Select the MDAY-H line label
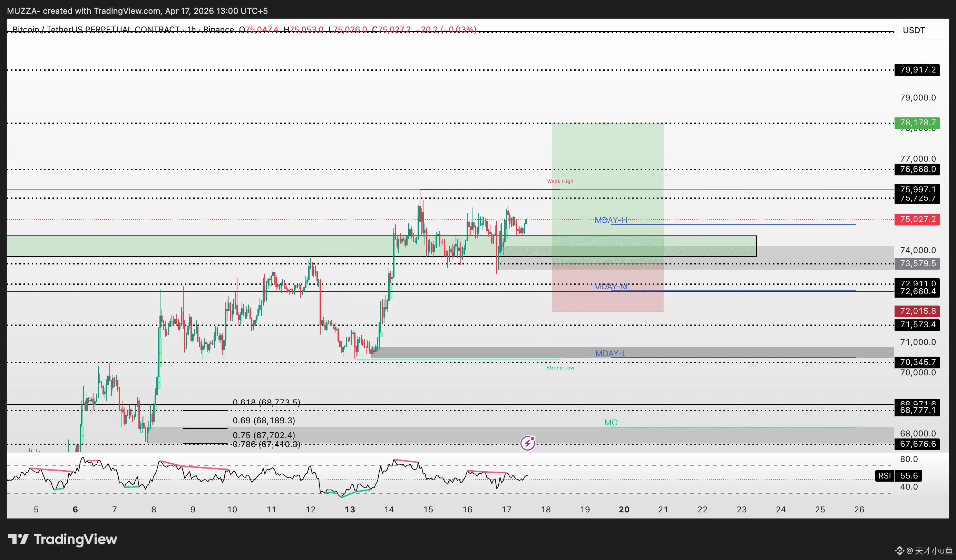Screen dimensions: 956x560 pos(611,220)
